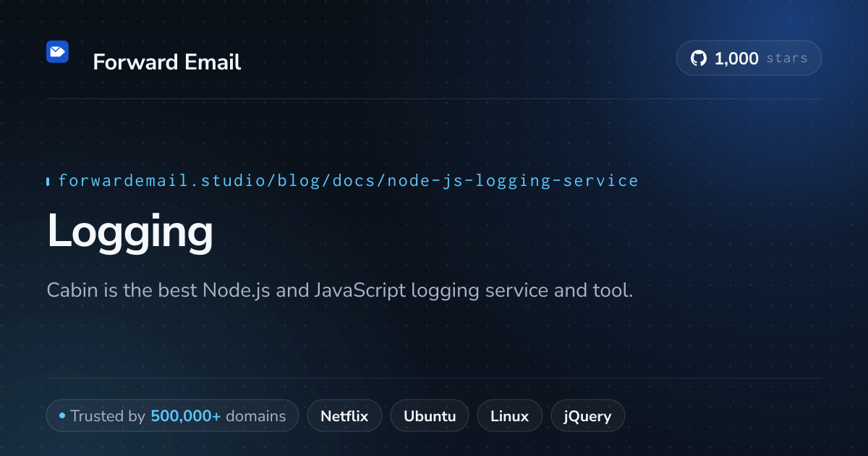Image resolution: width=868 pixels, height=456 pixels.
Task: Click the "stars" label text
Action: [787, 59]
